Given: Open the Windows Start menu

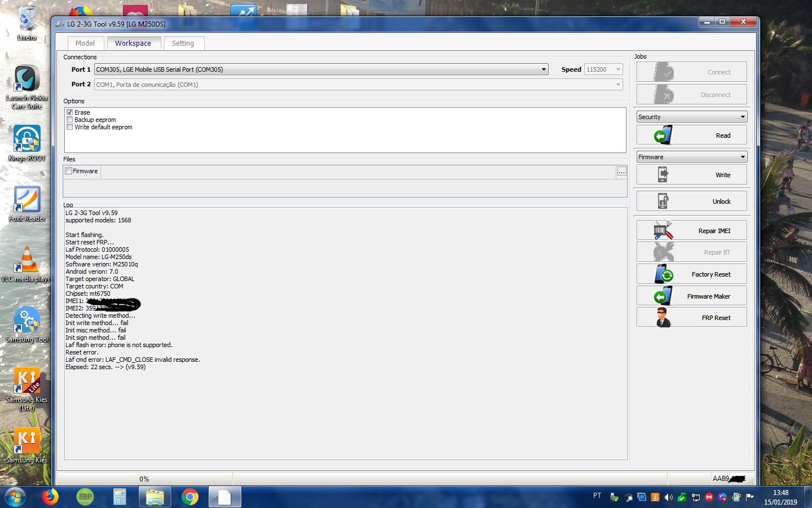Looking at the screenshot, I should (x=15, y=497).
